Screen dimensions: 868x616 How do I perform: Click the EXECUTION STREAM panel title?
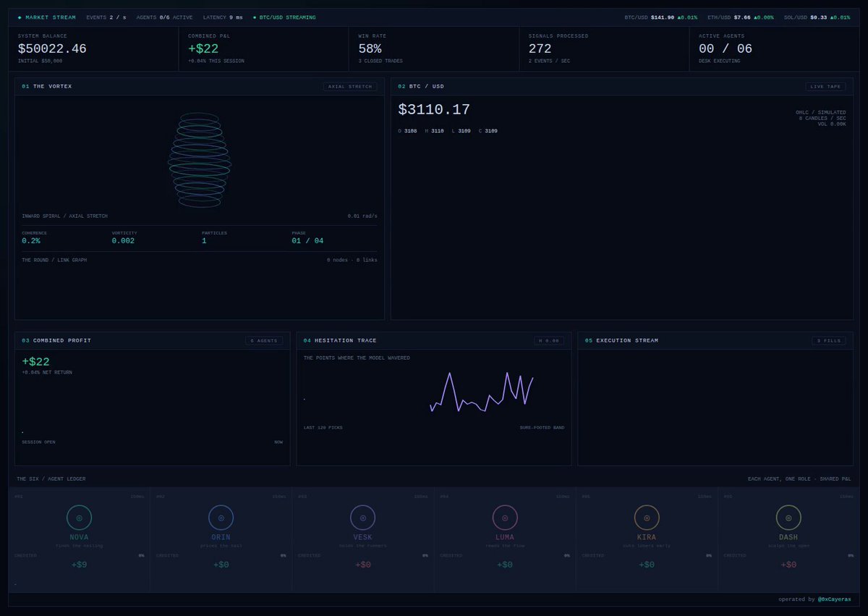point(626,340)
